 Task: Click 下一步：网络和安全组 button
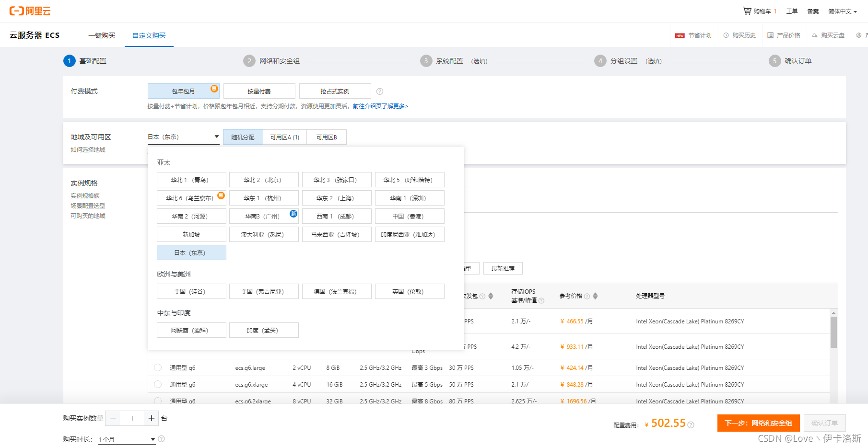click(x=758, y=423)
